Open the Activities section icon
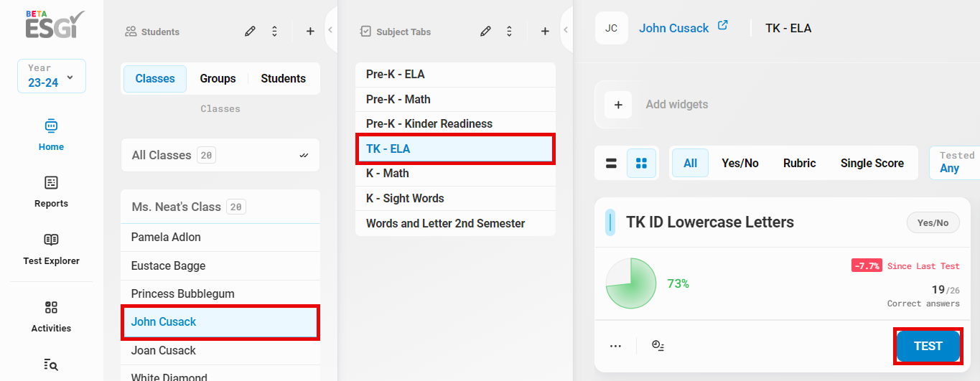This screenshot has width=980, height=381. coord(51,308)
